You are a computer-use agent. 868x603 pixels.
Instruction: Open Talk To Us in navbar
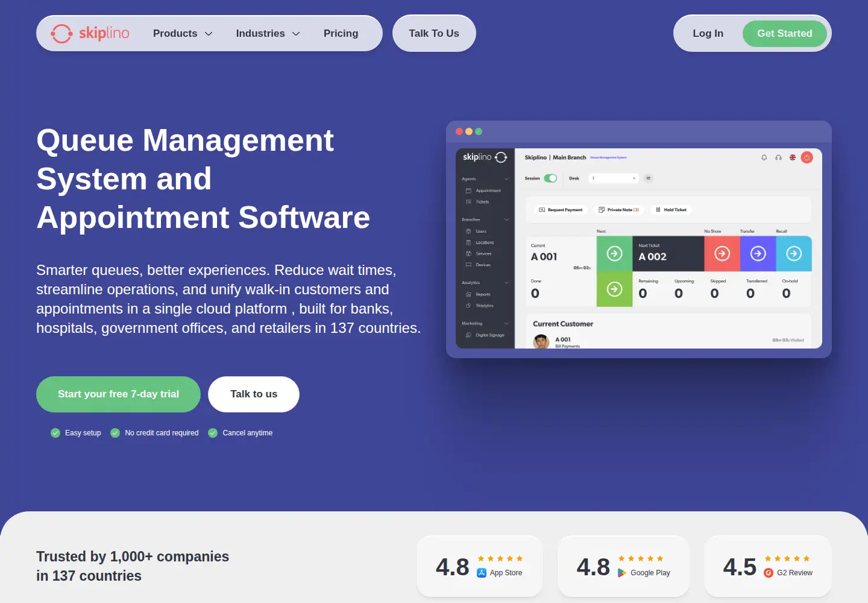pos(434,33)
